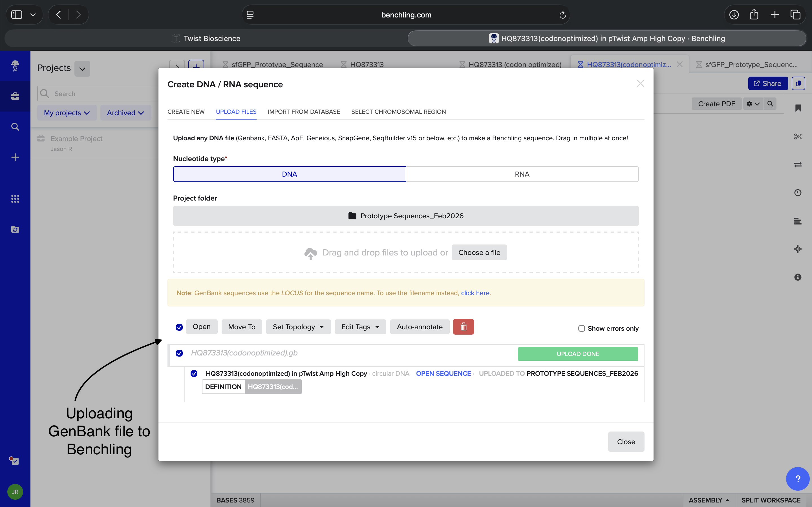The image size is (812, 507).
Task: Toggle the select-all checkbox beside the Open button
Action: (x=179, y=327)
